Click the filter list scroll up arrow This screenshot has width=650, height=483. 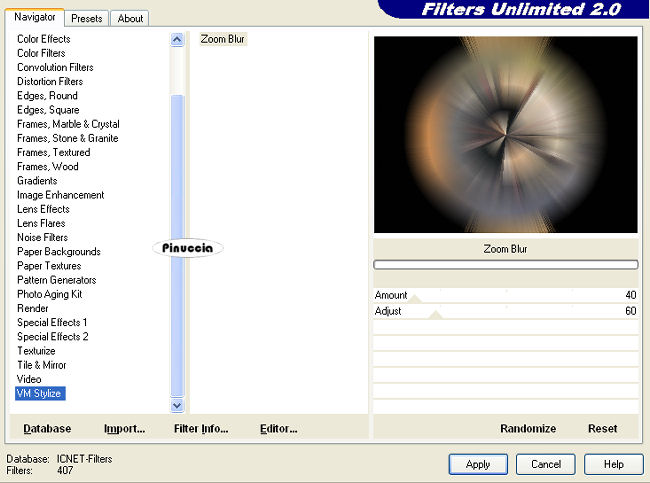pyautogui.click(x=177, y=40)
